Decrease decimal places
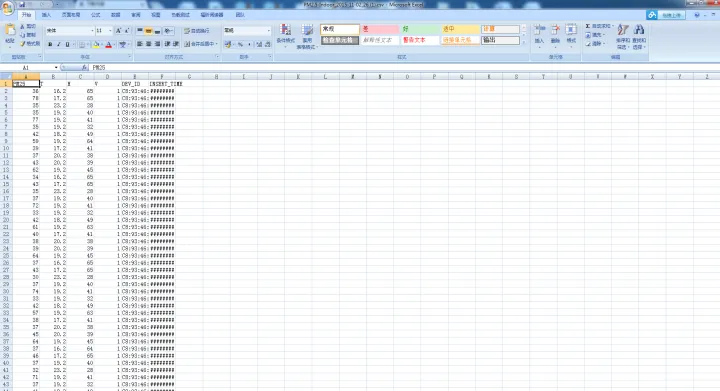The height and width of the screenshot is (391, 720). (x=267, y=45)
